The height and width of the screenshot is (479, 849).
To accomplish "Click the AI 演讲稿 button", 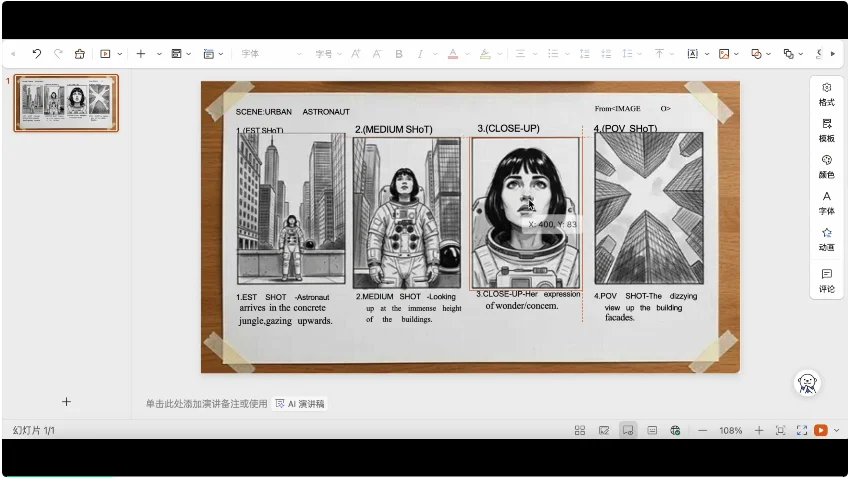I will tap(300, 404).
